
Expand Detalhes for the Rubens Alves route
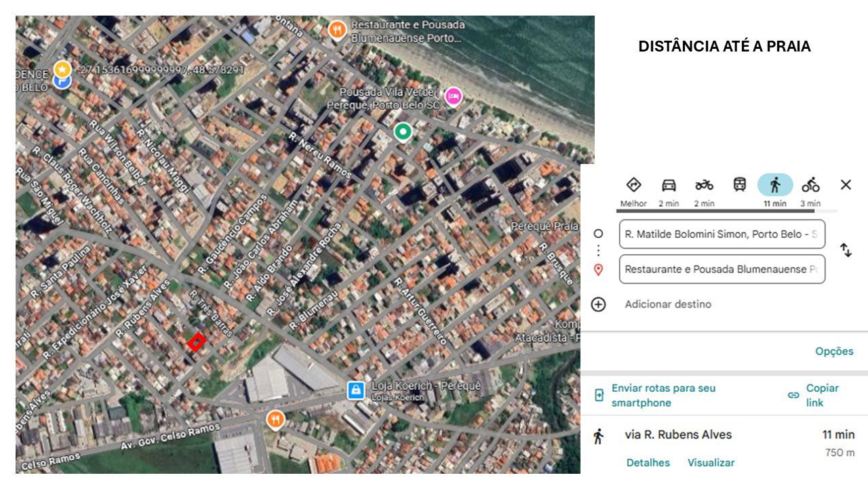(x=648, y=463)
